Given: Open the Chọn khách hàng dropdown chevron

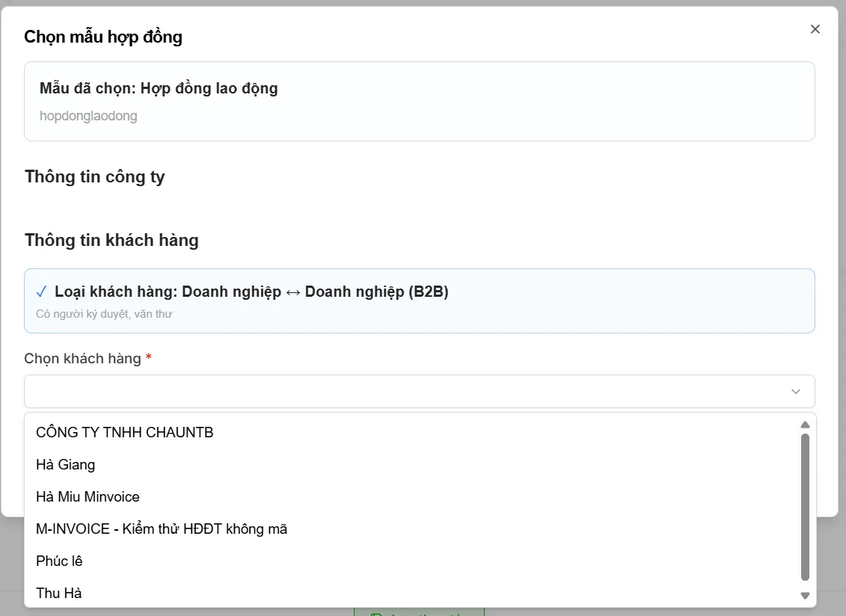Looking at the screenshot, I should point(796,392).
